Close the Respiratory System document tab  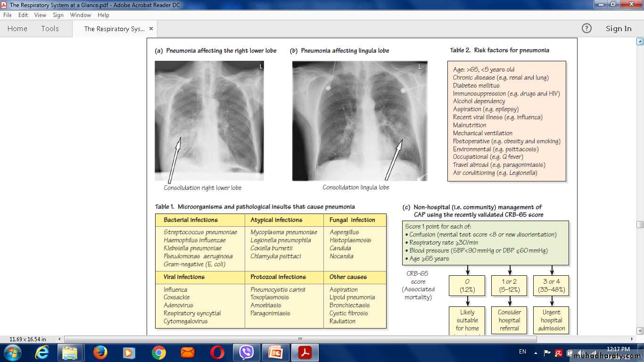[x=151, y=28]
